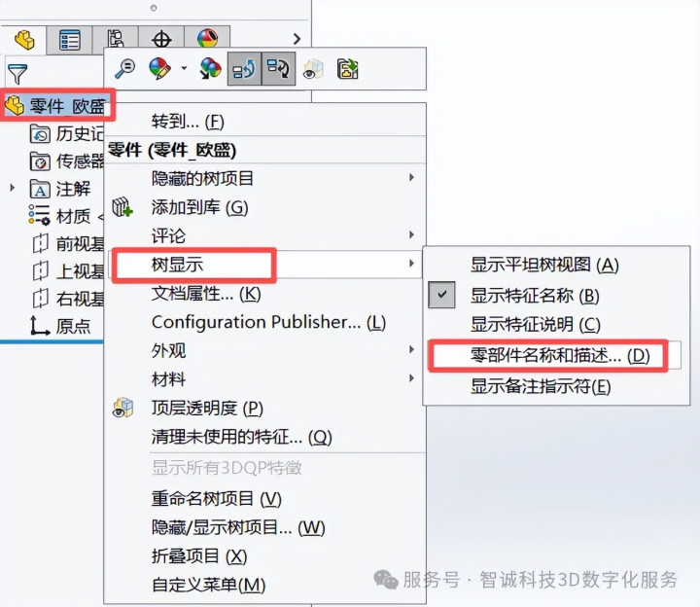The image size is (700, 607).
Task: Open dropdown arrow beside appearance icon
Action: click(184, 69)
